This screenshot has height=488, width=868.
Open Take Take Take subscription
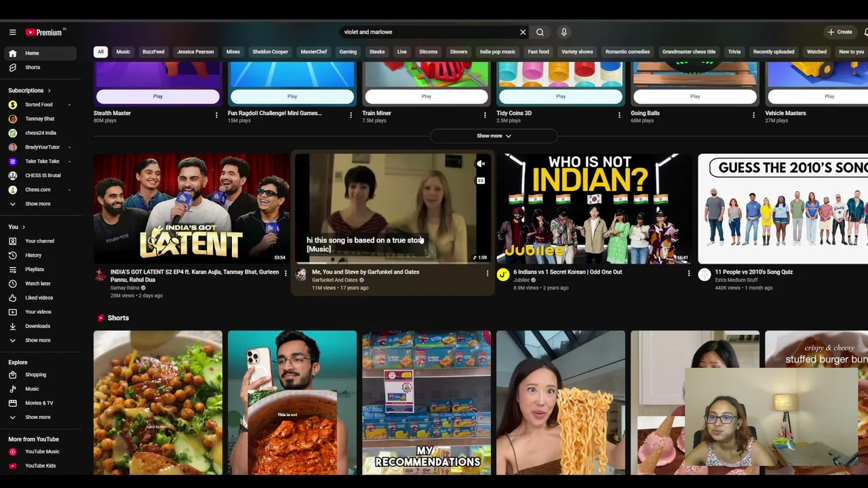(x=41, y=161)
